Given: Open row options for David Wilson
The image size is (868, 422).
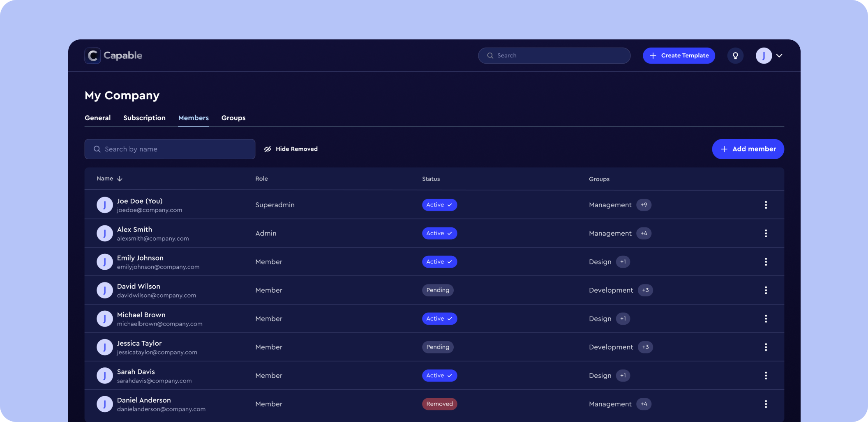Looking at the screenshot, I should pyautogui.click(x=766, y=290).
